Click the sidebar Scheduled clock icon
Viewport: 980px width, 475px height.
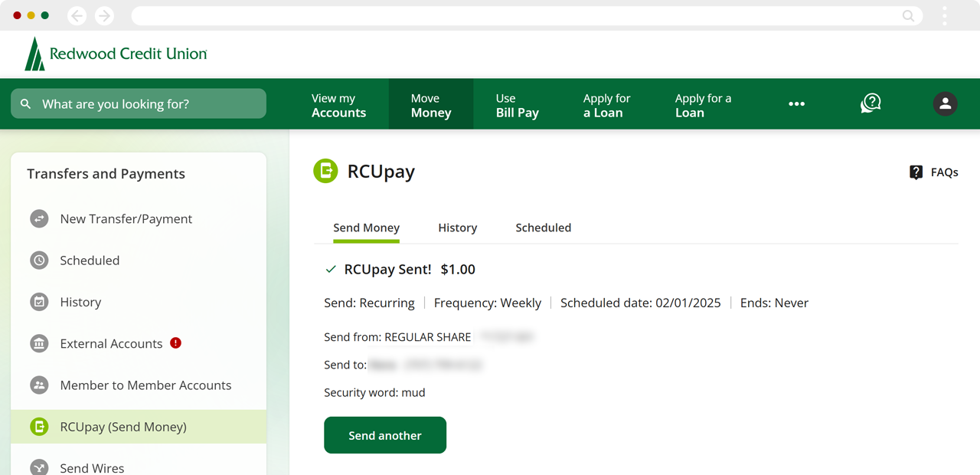point(39,260)
